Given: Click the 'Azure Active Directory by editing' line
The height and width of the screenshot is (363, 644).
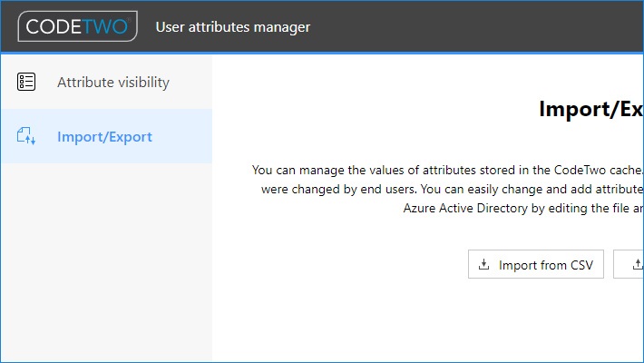Looking at the screenshot, I should click(523, 208).
